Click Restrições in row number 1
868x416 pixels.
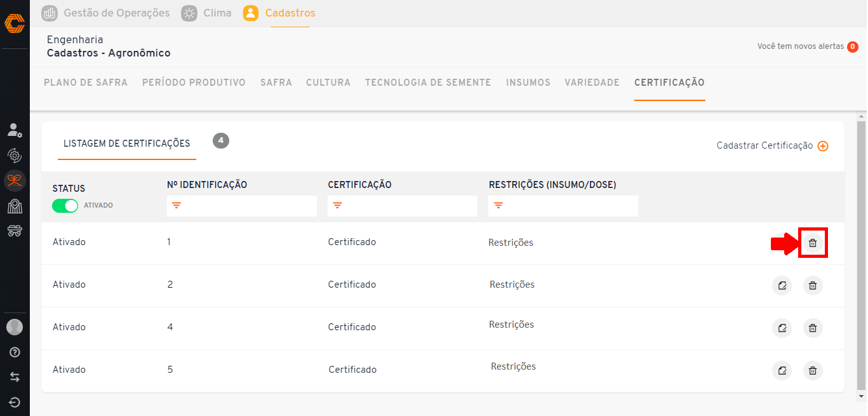511,243
